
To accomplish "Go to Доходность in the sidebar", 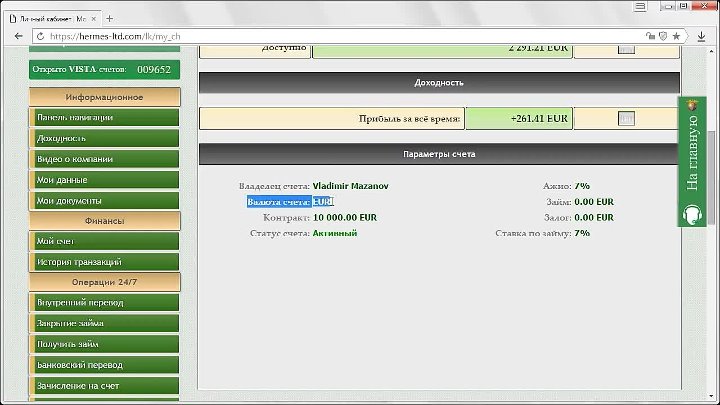I will point(105,138).
